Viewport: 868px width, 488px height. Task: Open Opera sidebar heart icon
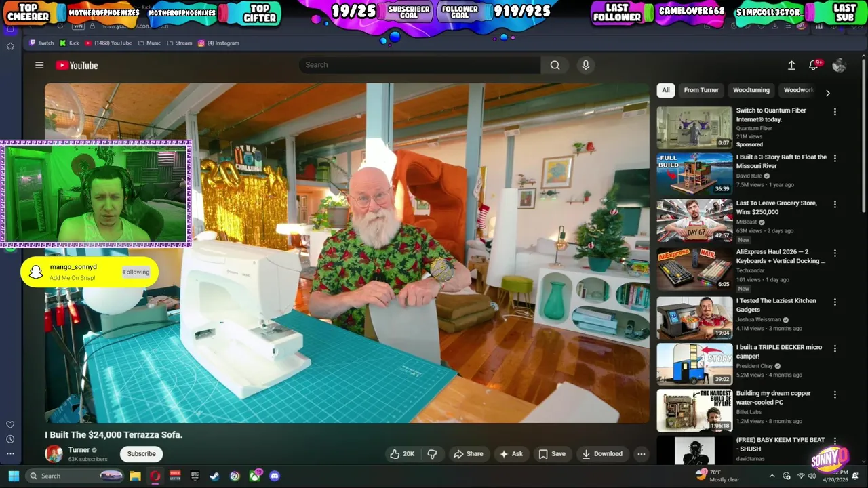tap(10, 424)
